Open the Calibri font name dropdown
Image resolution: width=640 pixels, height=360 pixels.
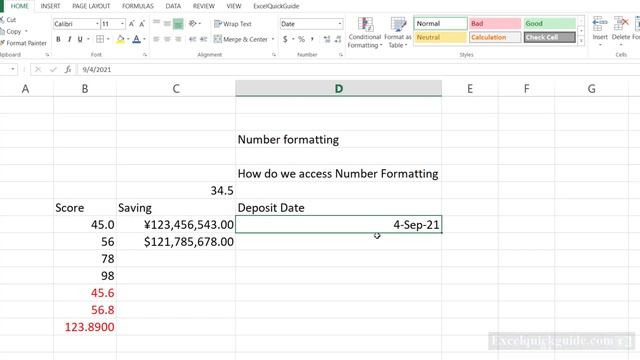(x=97, y=24)
